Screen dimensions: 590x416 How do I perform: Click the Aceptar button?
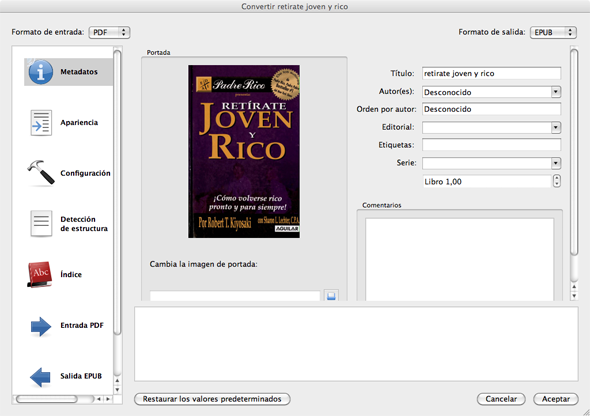coord(556,399)
